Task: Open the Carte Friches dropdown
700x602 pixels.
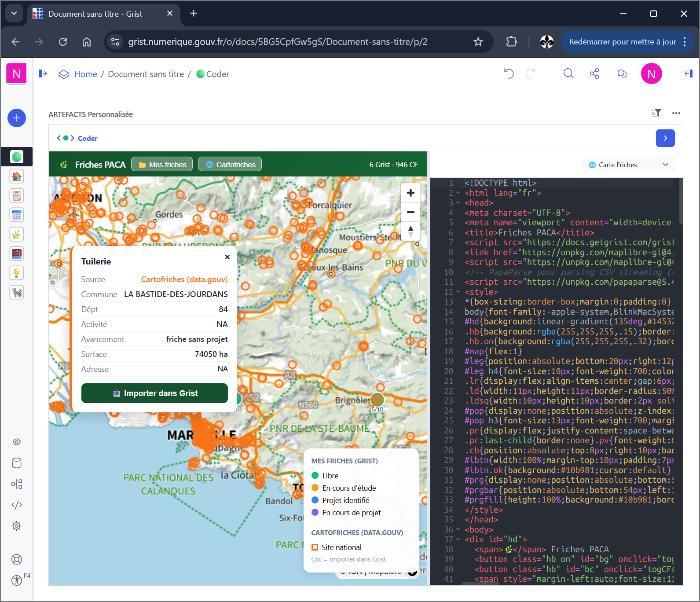Action: pyautogui.click(x=629, y=165)
